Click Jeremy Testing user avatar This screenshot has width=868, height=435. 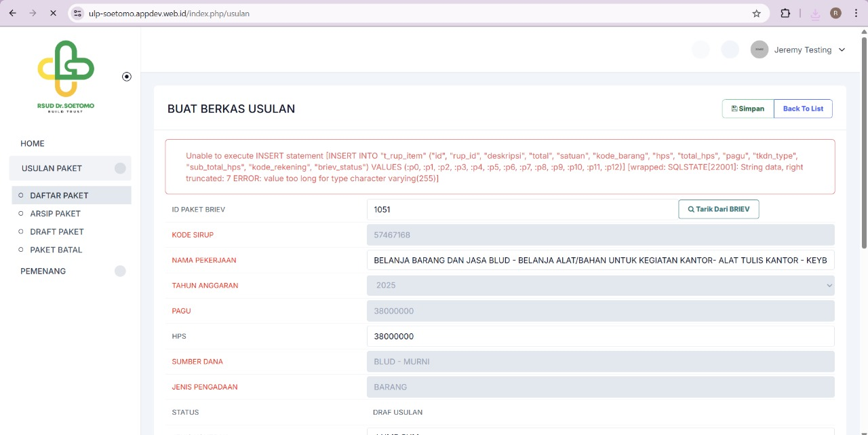click(759, 50)
